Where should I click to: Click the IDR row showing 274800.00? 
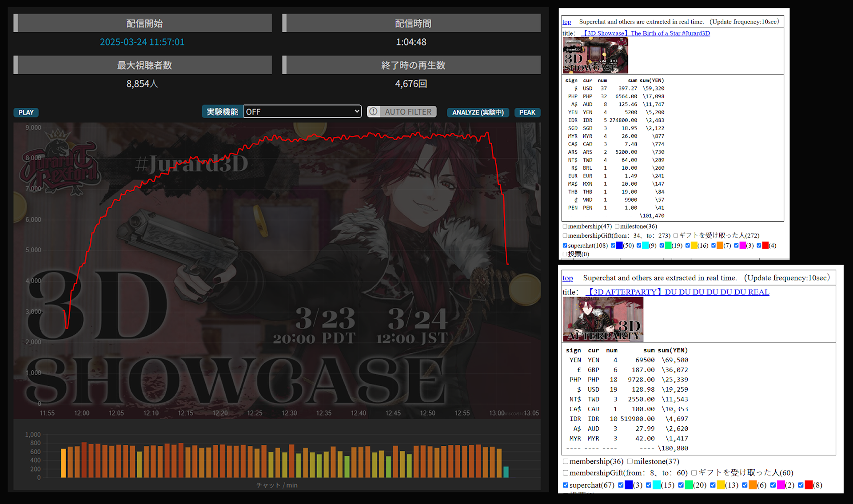point(615,120)
